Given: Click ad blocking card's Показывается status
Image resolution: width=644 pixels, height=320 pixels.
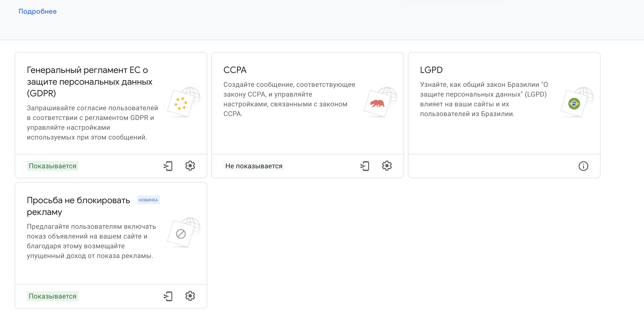Looking at the screenshot, I should (52, 296).
